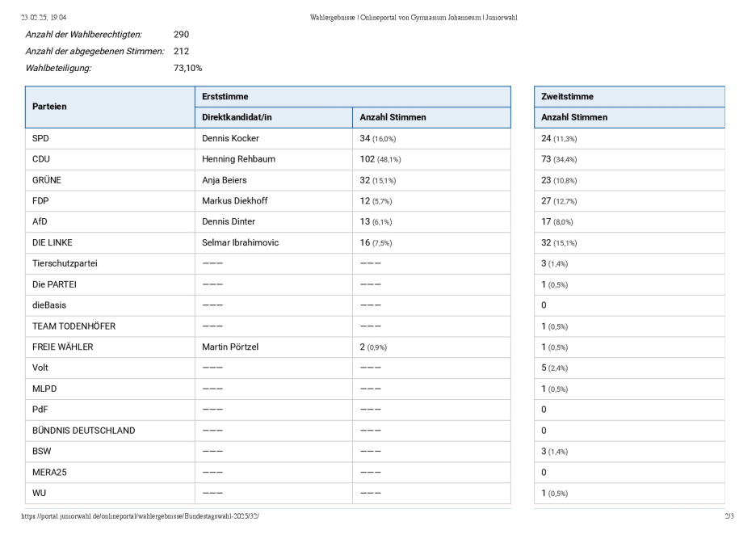Select the Parteien column header
Viewport: 756px width, 534px height.
[x=49, y=107]
